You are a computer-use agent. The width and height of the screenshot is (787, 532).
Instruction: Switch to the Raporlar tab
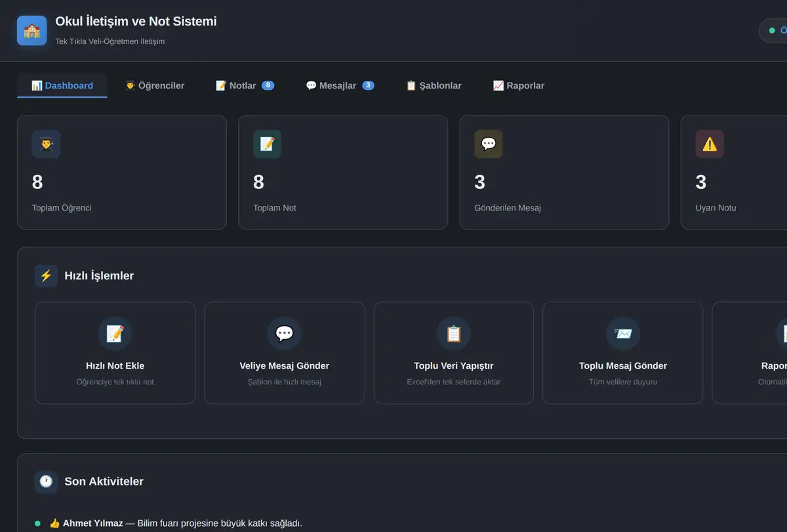click(518, 85)
